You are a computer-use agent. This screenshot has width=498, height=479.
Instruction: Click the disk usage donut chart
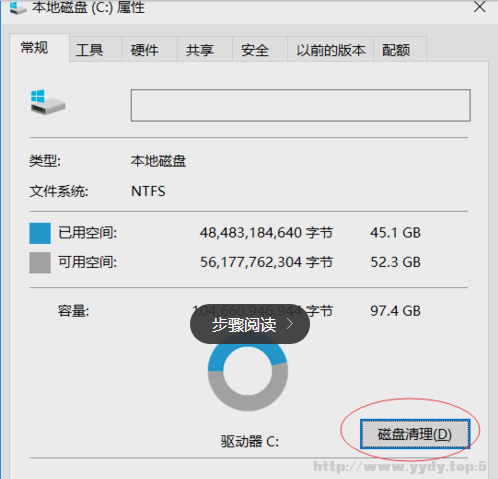click(x=248, y=371)
